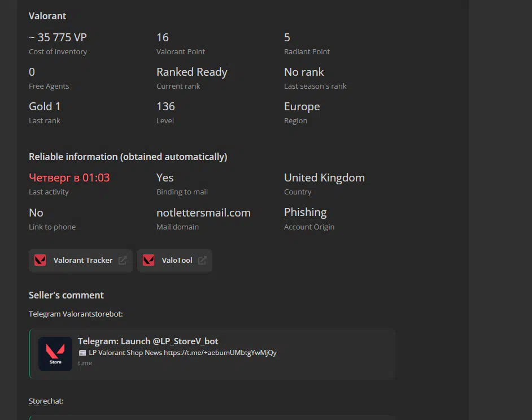This screenshot has width=532, height=420.
Task: Open the LP Store Telegram bot thumbnail
Action: (x=55, y=354)
